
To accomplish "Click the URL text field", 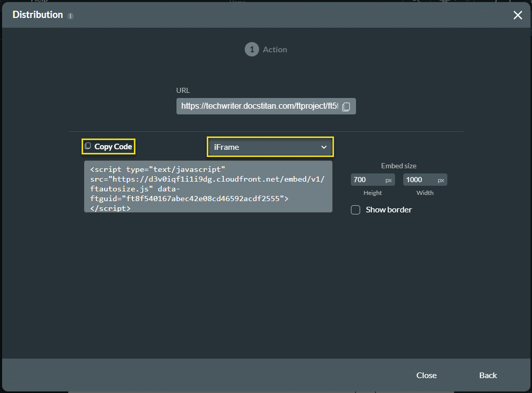I will click(x=266, y=106).
